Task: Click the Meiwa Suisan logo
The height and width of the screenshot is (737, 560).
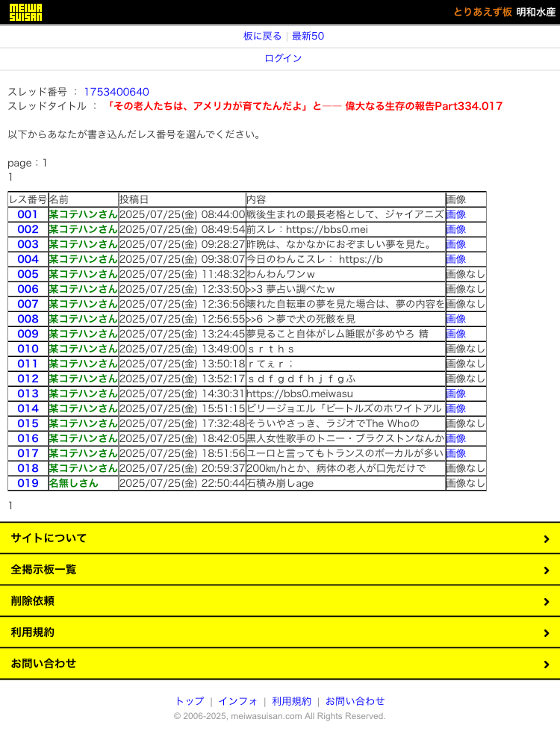Action: [26, 12]
